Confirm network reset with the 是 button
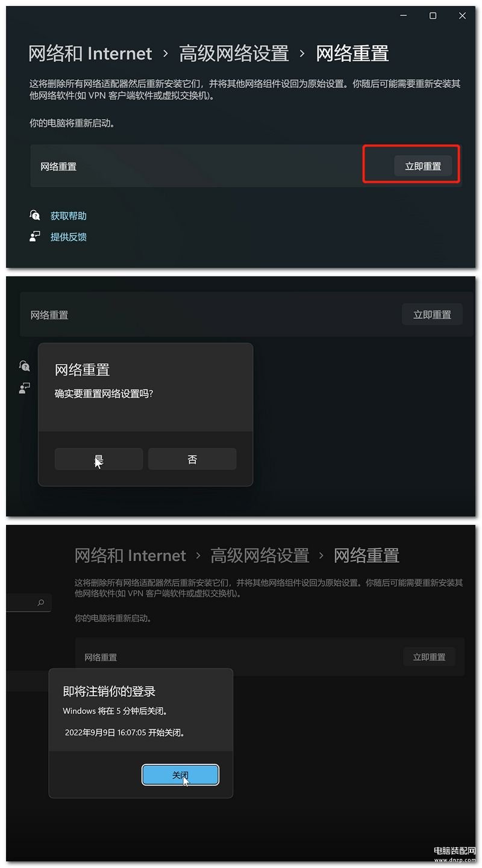 99,459
